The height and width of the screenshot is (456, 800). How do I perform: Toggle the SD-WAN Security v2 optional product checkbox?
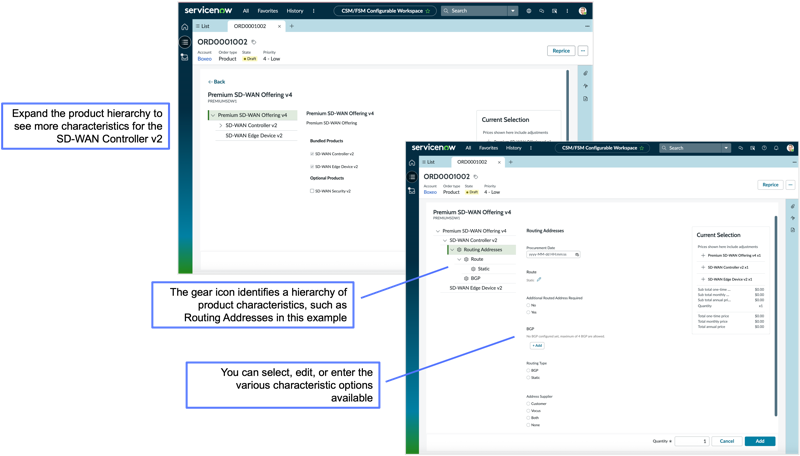[x=312, y=191]
